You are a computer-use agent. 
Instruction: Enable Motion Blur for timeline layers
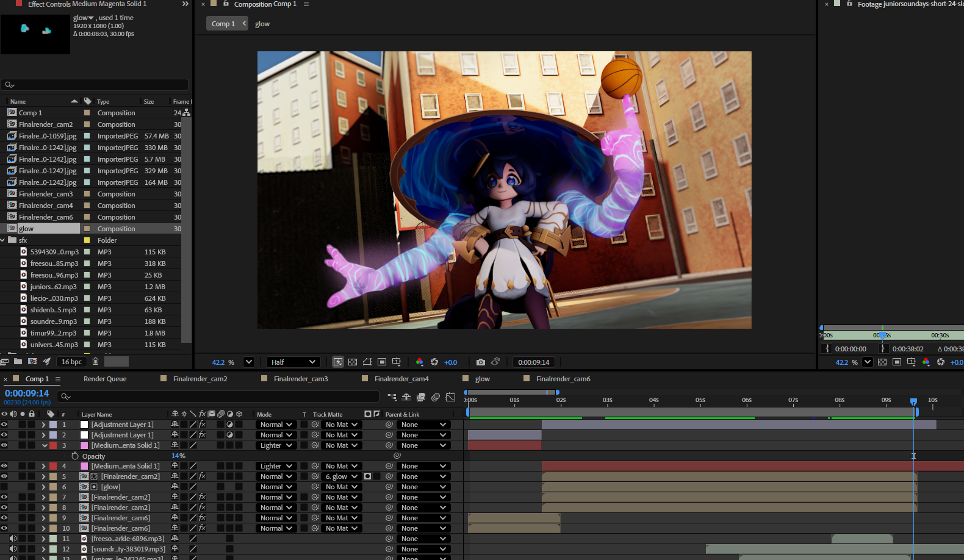click(x=436, y=397)
